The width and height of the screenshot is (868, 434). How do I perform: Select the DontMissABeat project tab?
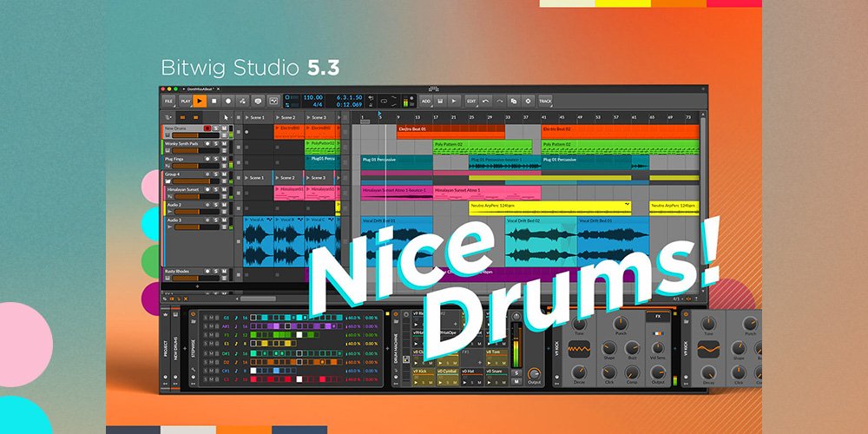point(200,89)
